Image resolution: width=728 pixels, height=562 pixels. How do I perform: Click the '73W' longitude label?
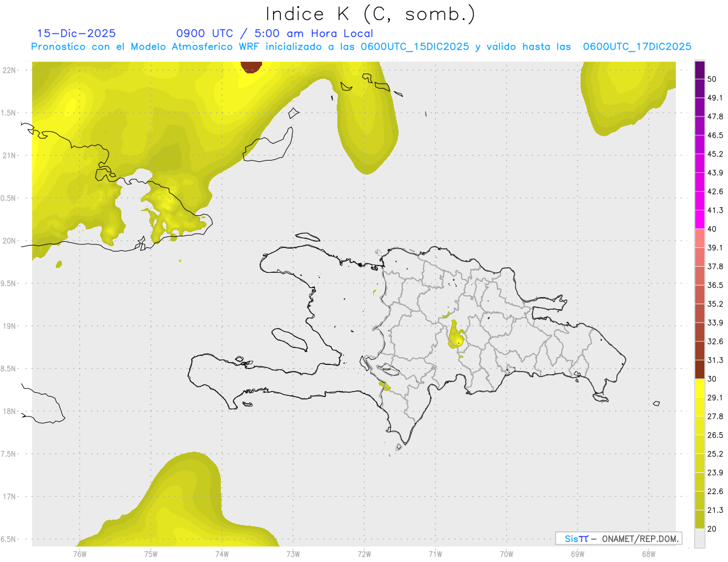293,554
